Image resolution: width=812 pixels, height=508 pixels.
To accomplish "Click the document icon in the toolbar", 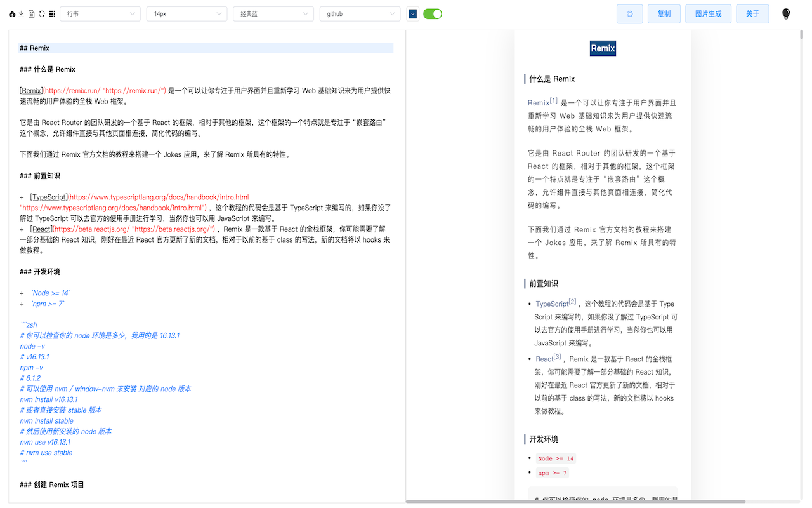I will pos(32,14).
